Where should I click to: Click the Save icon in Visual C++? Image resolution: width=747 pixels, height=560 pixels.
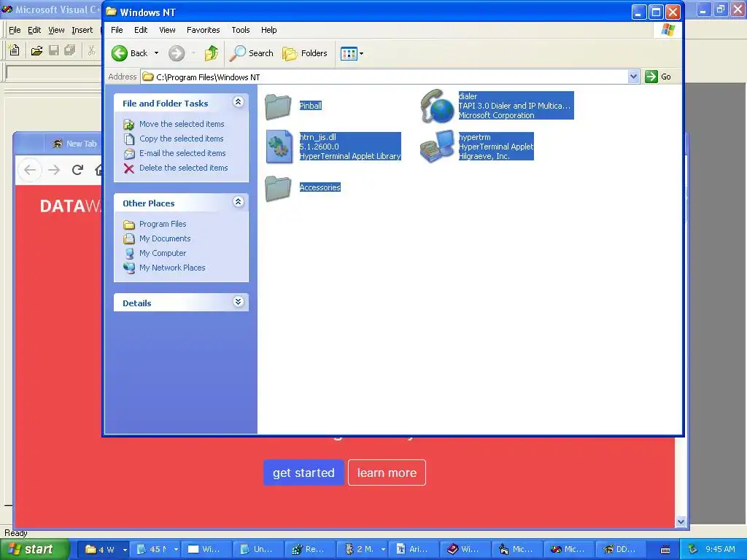(x=54, y=50)
